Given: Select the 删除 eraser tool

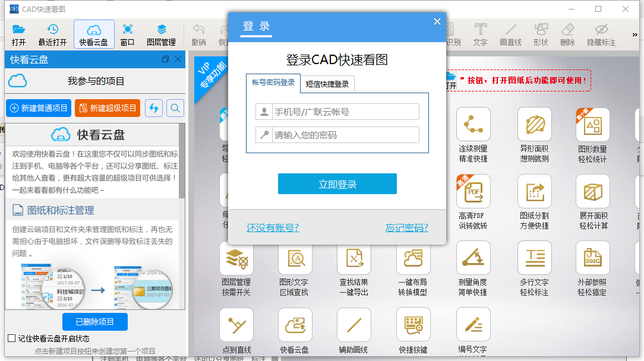Looking at the screenshot, I should pos(567,34).
